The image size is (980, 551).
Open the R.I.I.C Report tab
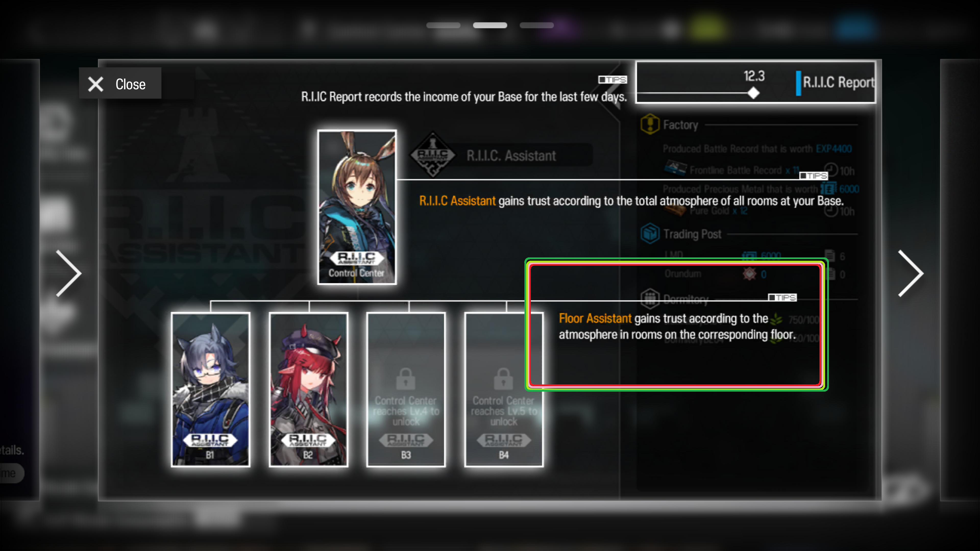tap(836, 82)
